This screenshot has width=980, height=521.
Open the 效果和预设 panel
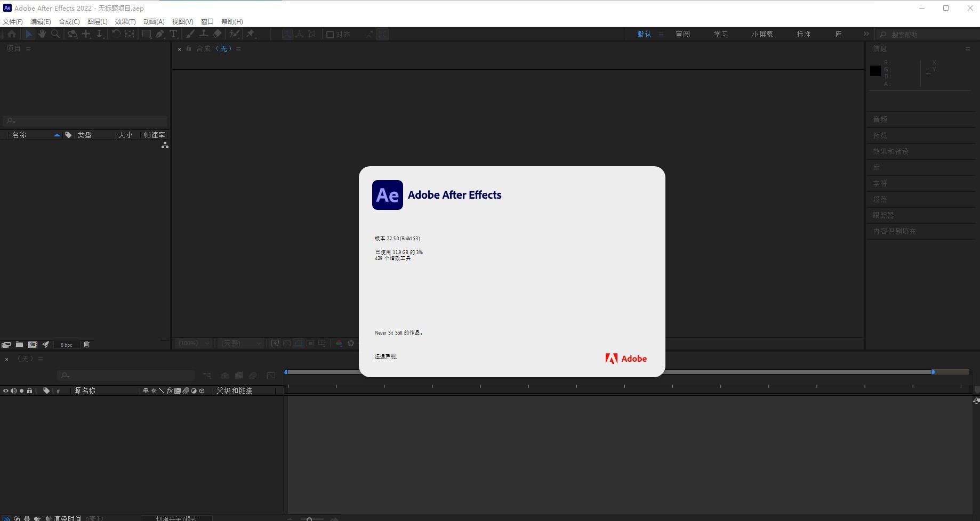click(x=890, y=151)
